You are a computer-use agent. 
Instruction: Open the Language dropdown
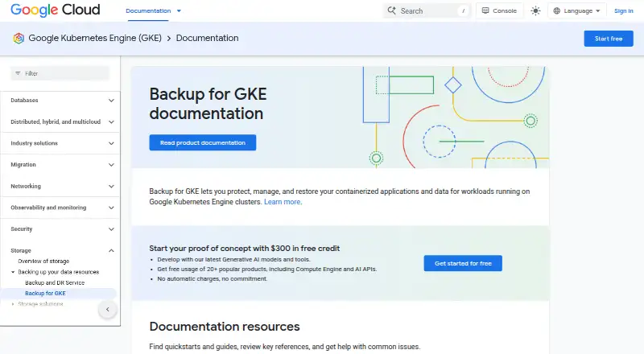coord(576,11)
